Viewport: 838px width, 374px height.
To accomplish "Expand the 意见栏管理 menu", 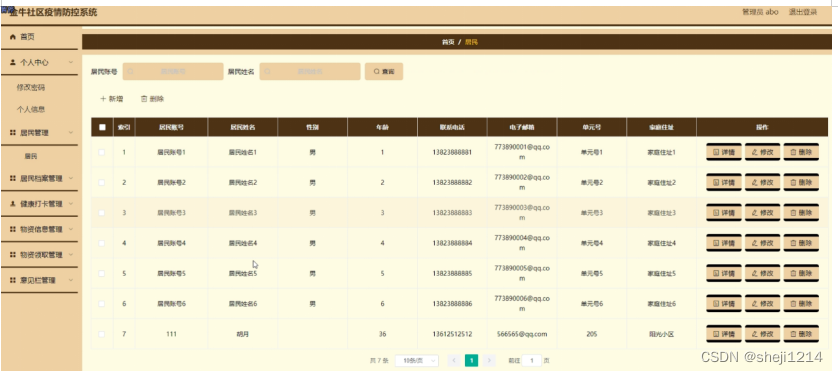I will tap(39, 280).
